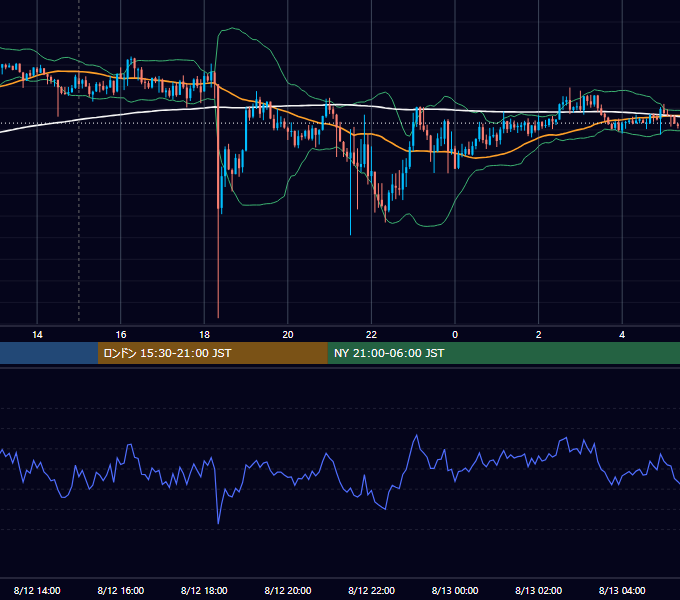Click the 8/13 02:00 indicator time label

coord(539,590)
